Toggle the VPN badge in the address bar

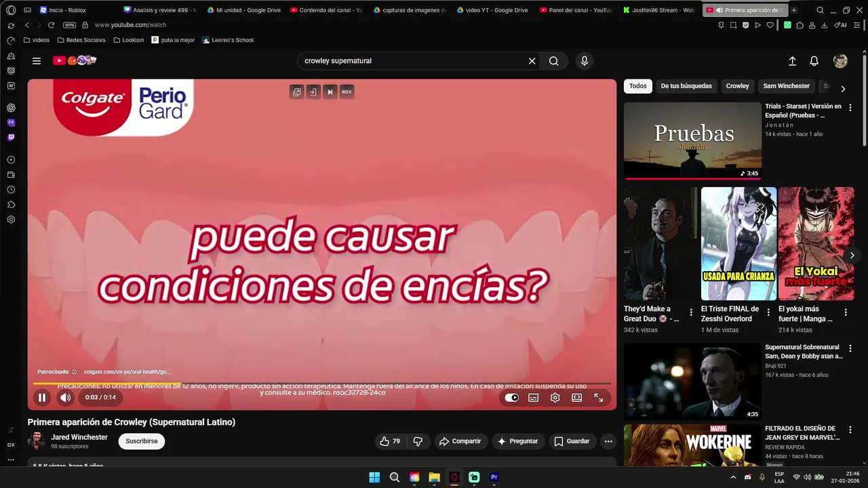(69, 25)
